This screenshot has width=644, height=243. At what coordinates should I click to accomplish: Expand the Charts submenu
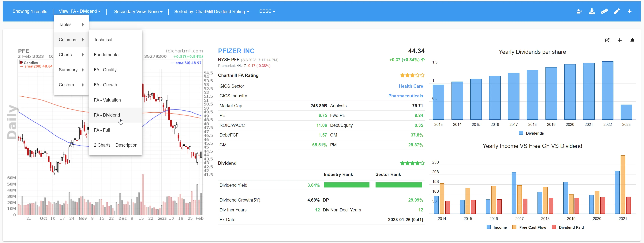(x=71, y=55)
